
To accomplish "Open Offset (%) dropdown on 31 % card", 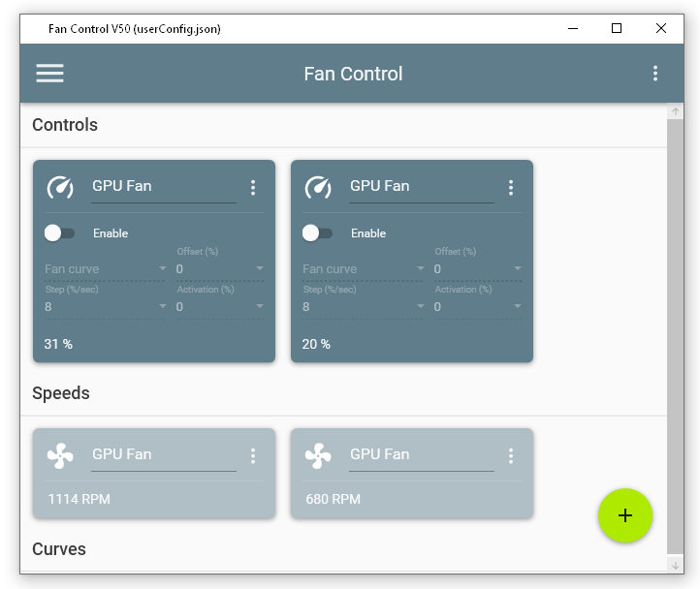I will [x=220, y=269].
